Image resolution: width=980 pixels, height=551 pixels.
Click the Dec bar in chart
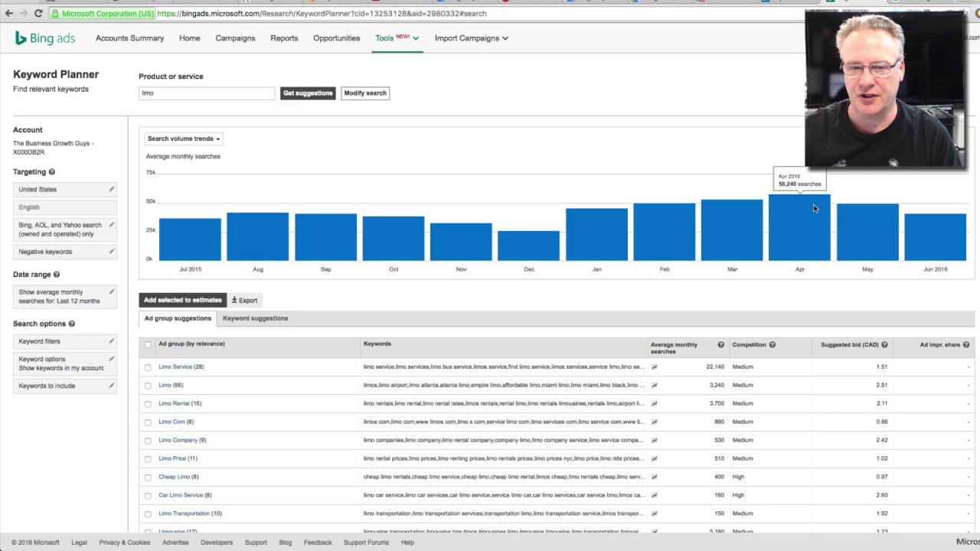click(x=528, y=246)
